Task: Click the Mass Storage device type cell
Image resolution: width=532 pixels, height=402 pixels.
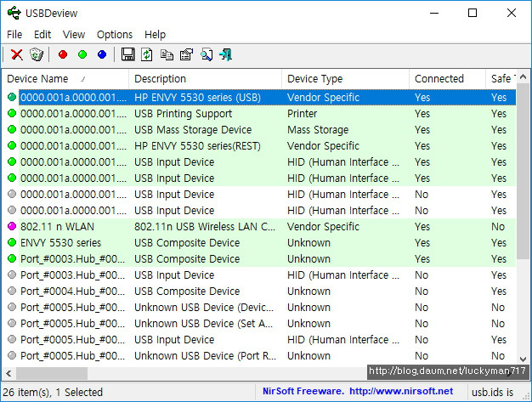Action: [318, 129]
